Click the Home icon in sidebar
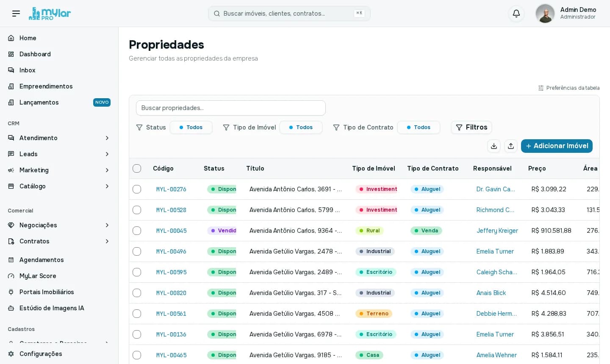This screenshot has width=610, height=364. point(11,38)
